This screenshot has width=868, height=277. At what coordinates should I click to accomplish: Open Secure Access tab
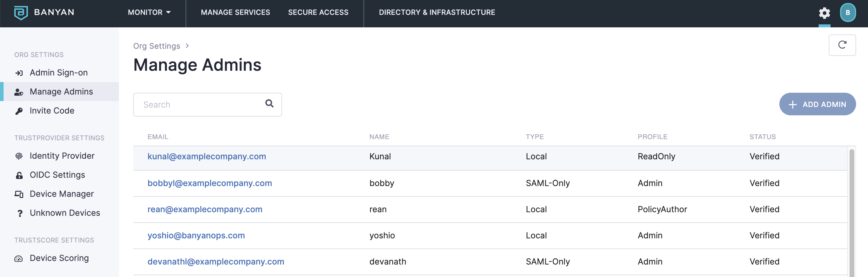pyautogui.click(x=318, y=12)
